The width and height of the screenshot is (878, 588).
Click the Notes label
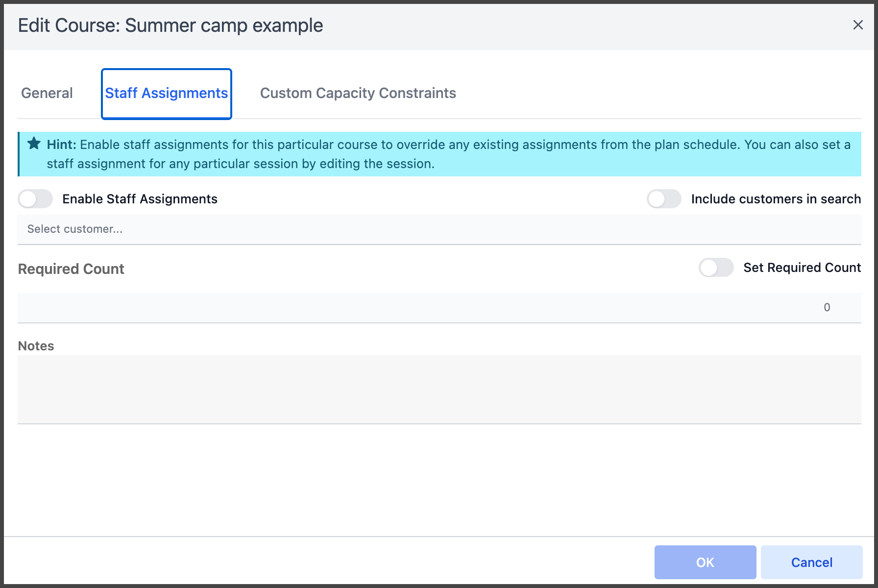coord(36,346)
